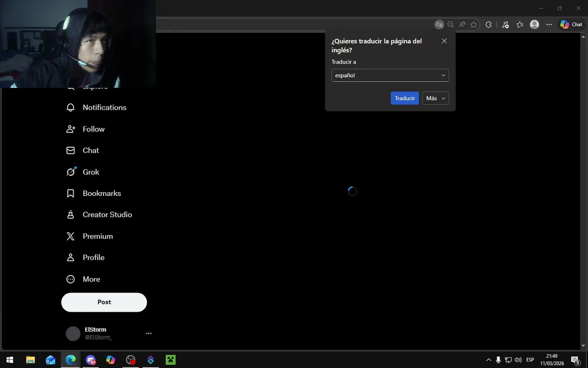The image size is (588, 368).
Task: Open the More menu in sidebar
Action: (x=83, y=279)
